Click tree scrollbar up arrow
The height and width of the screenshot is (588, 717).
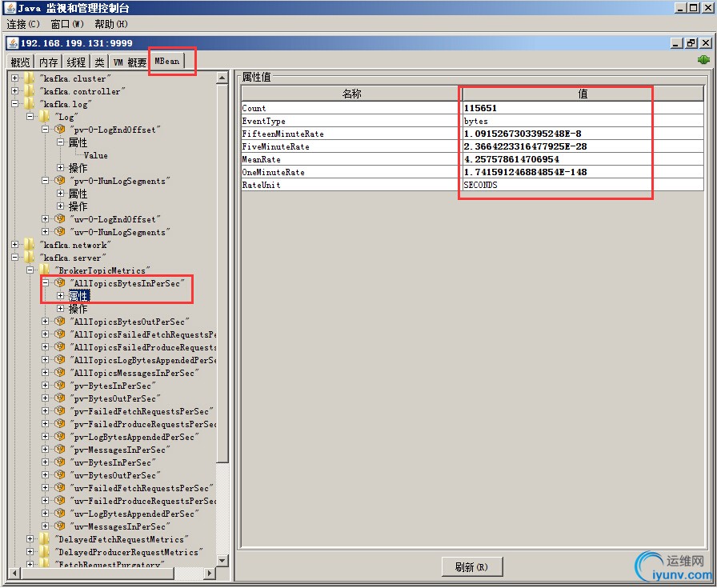pos(222,78)
